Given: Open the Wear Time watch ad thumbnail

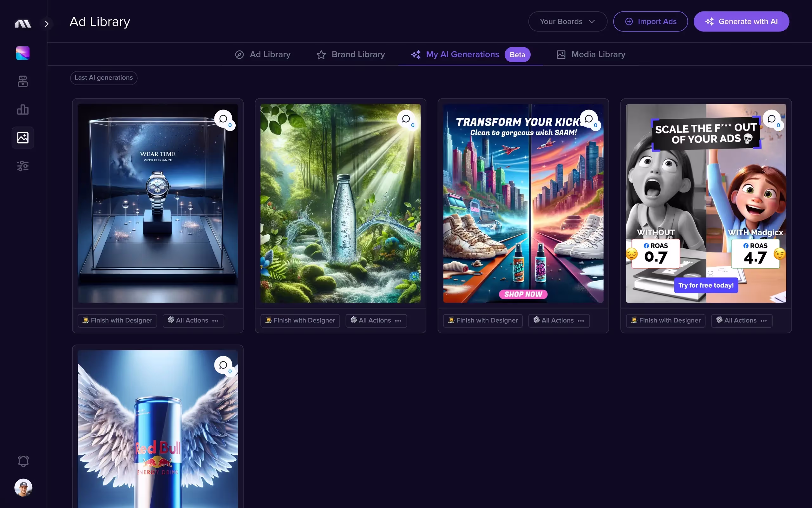Looking at the screenshot, I should click(x=158, y=203).
